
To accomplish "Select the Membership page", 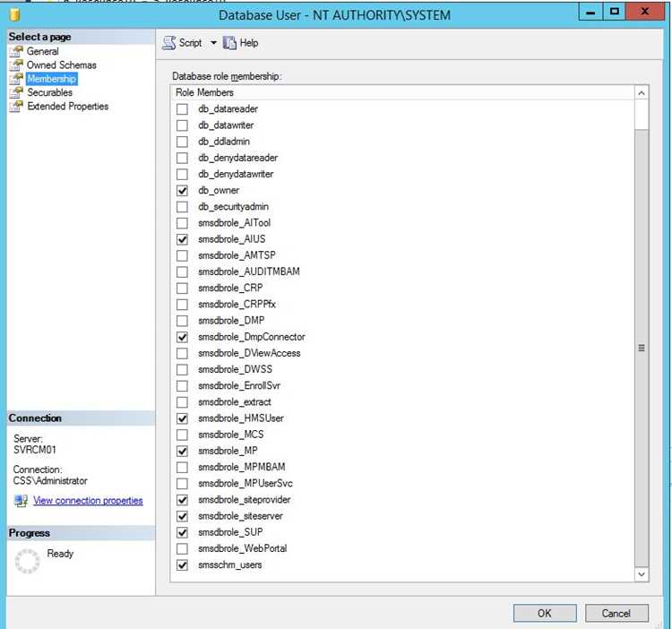I will pyautogui.click(x=51, y=79).
